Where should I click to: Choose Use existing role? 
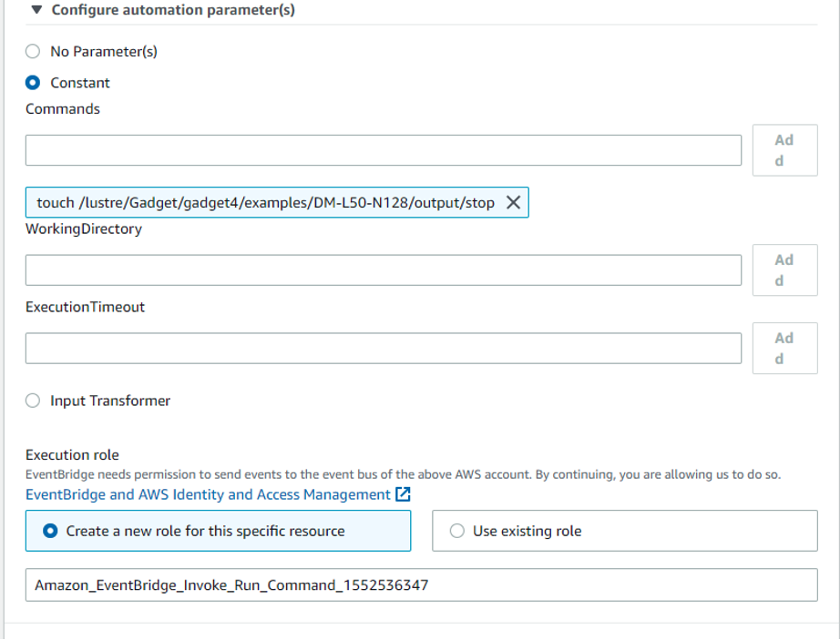(x=456, y=531)
